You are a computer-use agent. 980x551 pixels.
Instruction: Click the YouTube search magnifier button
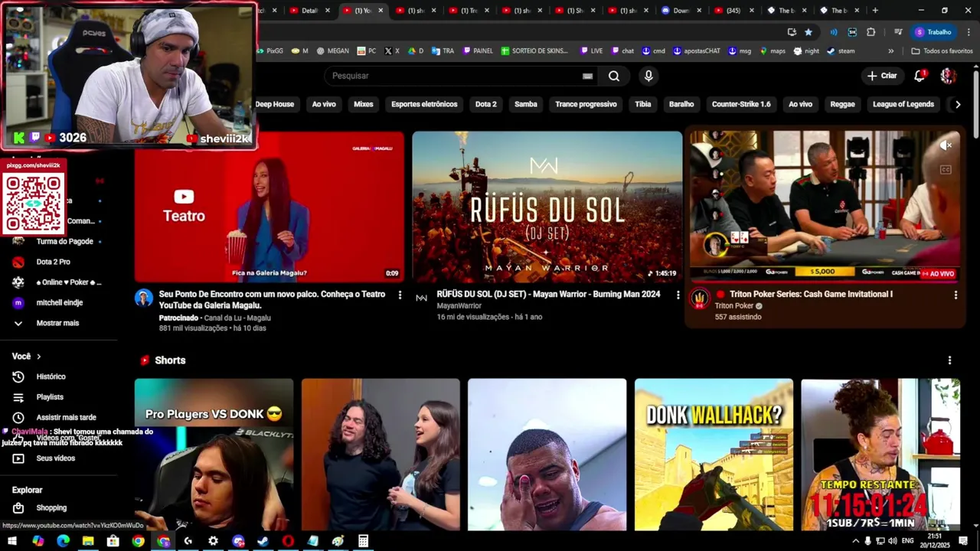click(x=614, y=76)
